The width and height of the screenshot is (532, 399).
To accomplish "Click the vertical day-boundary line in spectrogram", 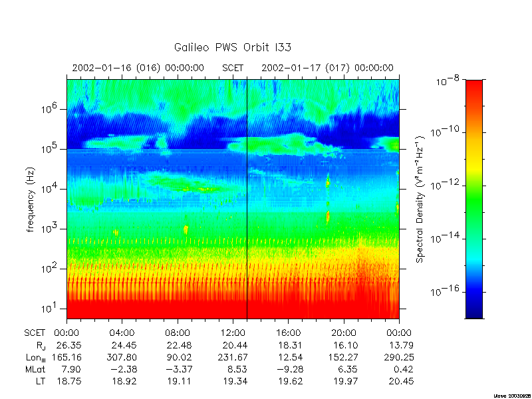I will 247,199.
